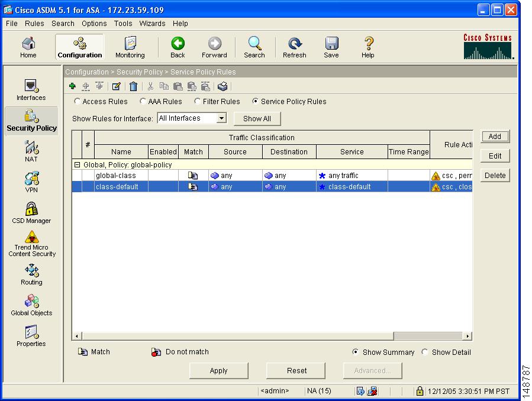This screenshot has width=532, height=401.
Task: Open the Search menu in menu bar
Action: click(63, 24)
